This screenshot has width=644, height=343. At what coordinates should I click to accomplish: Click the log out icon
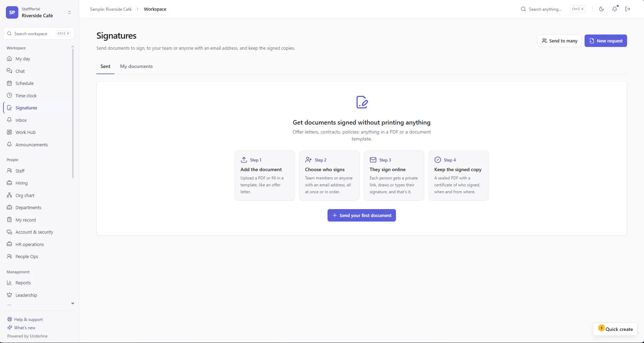[628, 9]
